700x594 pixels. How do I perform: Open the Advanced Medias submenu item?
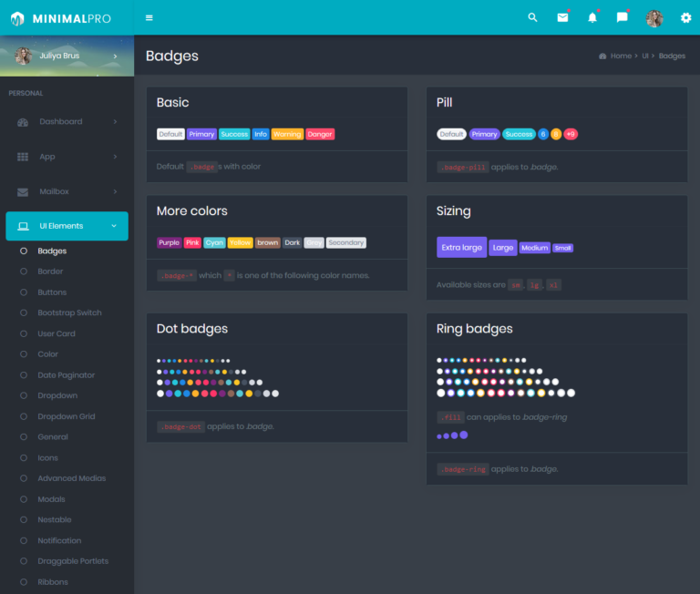coord(72,478)
